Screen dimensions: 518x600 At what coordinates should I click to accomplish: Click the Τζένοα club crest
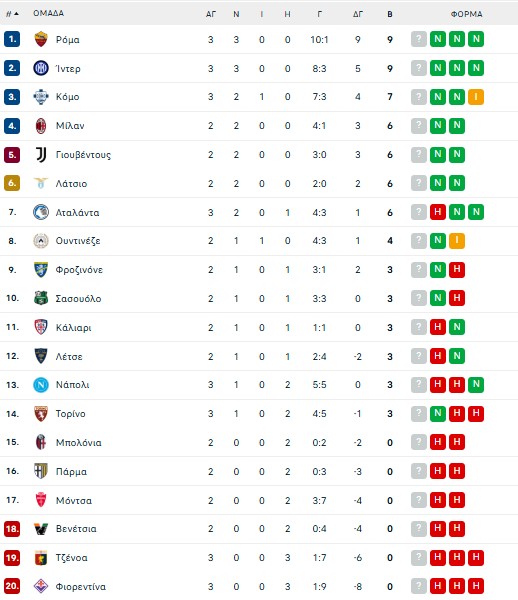pyautogui.click(x=41, y=558)
